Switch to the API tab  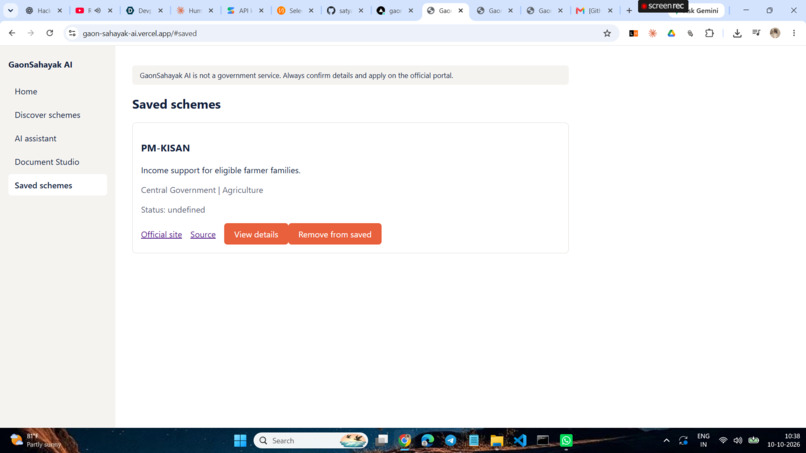click(245, 10)
